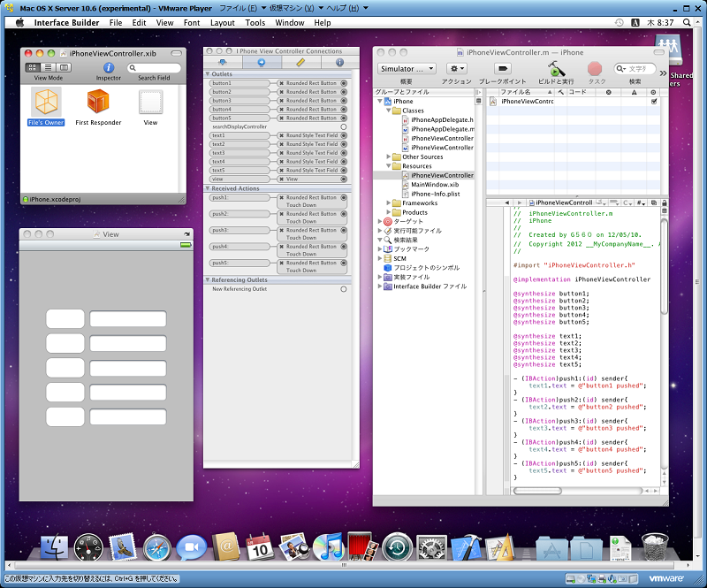
Task: Switch to column view mode in xib window
Action: [x=64, y=67]
